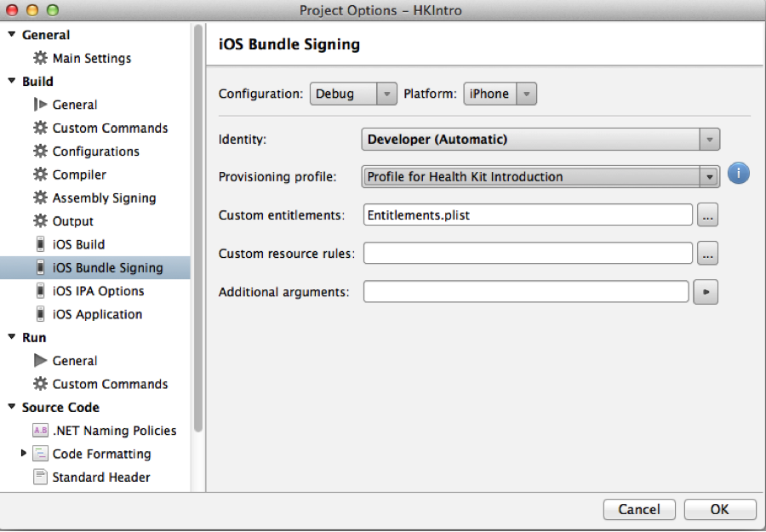Click the Custom entitlements text field
The image size is (766, 532).
coord(528,215)
